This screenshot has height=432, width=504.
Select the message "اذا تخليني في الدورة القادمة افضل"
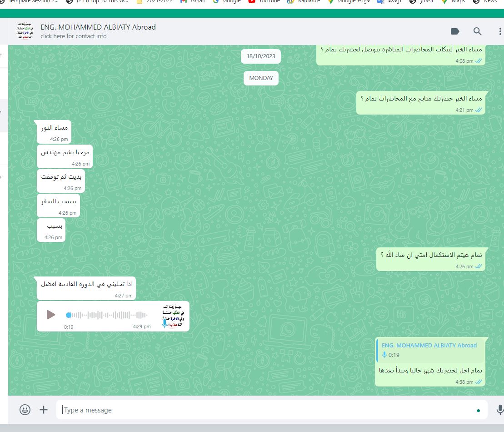(x=86, y=288)
